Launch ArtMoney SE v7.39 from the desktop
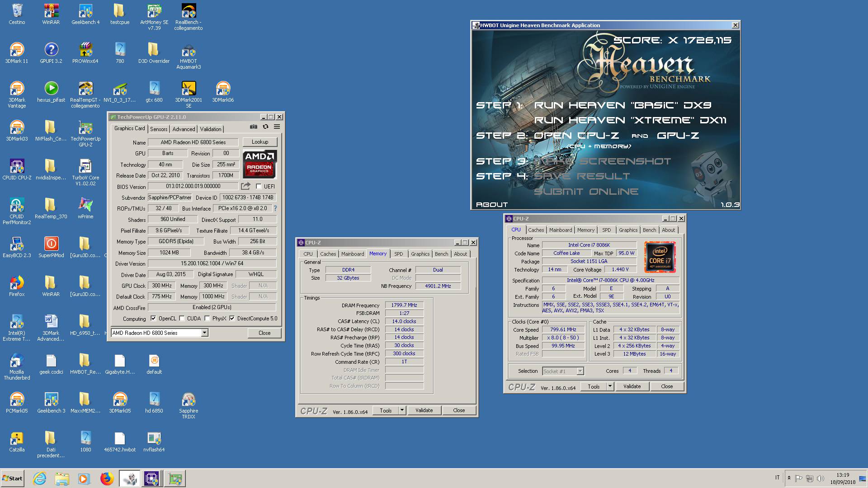This screenshot has width=868, height=488. coord(154,17)
